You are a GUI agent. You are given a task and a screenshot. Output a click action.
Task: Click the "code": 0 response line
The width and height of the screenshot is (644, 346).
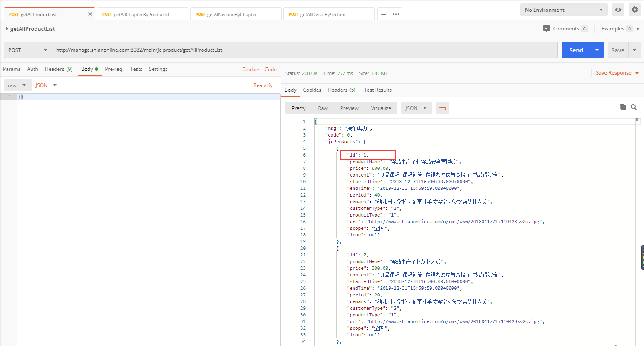coord(339,135)
